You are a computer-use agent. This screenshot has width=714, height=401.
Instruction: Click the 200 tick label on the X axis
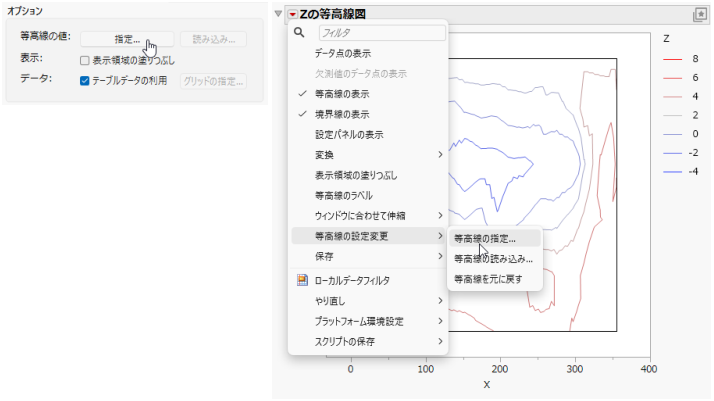[x=500, y=369]
